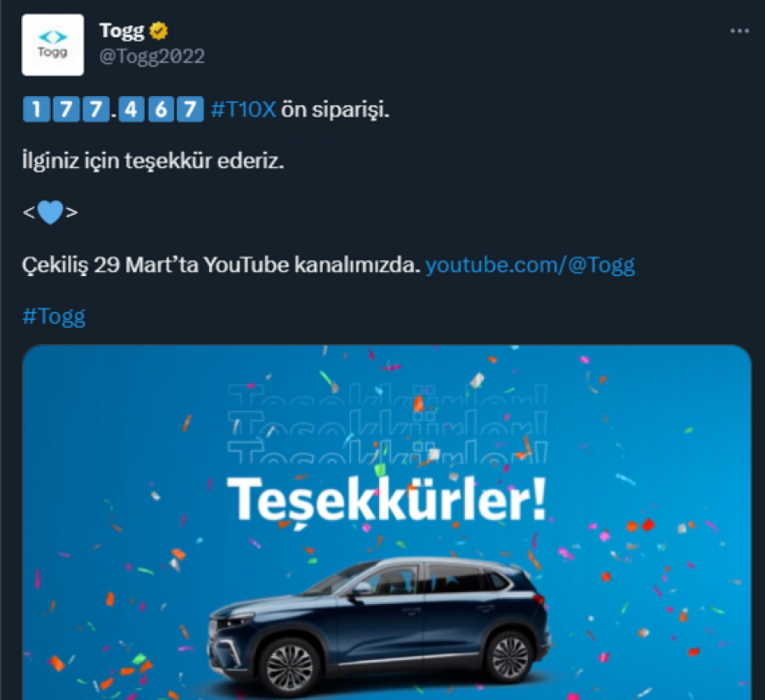Click the keycap digit 6 emoji
Viewport: 765px width, 700px height.
[161, 110]
